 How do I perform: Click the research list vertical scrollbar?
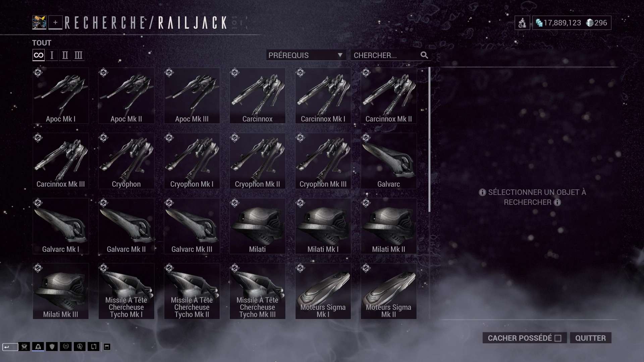(x=429, y=139)
